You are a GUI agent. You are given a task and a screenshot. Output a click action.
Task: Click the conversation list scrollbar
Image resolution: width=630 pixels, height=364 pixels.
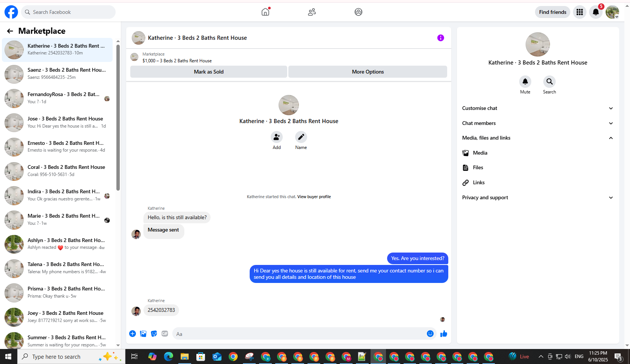point(118,117)
